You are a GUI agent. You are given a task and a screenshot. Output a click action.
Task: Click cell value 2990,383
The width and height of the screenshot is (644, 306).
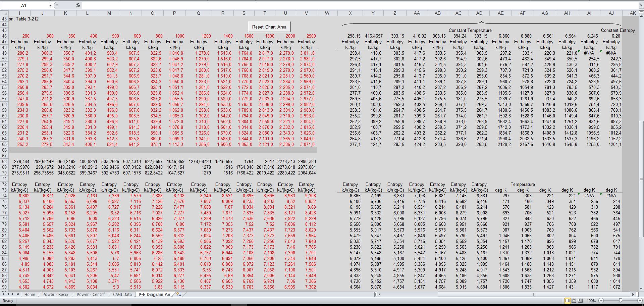coord(307,161)
